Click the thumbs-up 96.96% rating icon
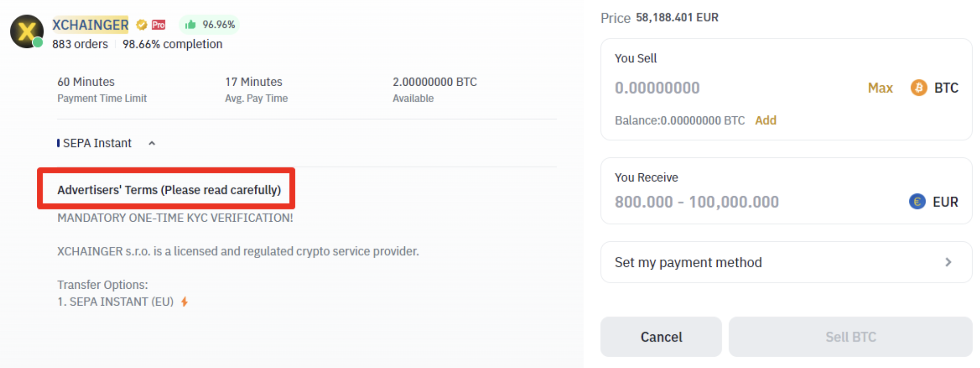Viewport: 980px width, 368px height. pos(190,25)
